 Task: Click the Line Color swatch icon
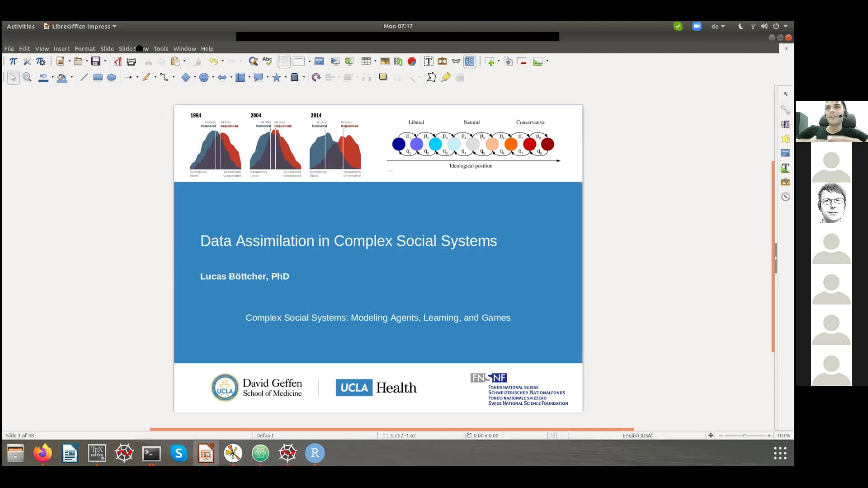coord(43,78)
